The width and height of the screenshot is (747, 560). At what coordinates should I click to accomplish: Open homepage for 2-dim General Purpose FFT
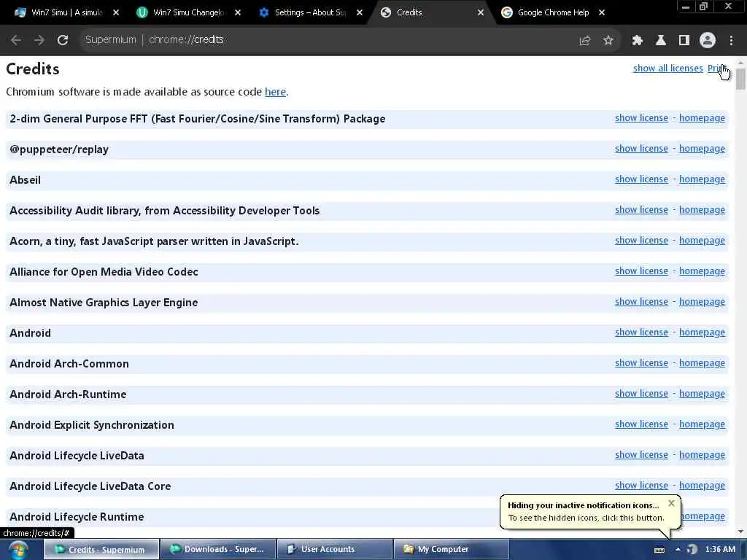(x=702, y=118)
